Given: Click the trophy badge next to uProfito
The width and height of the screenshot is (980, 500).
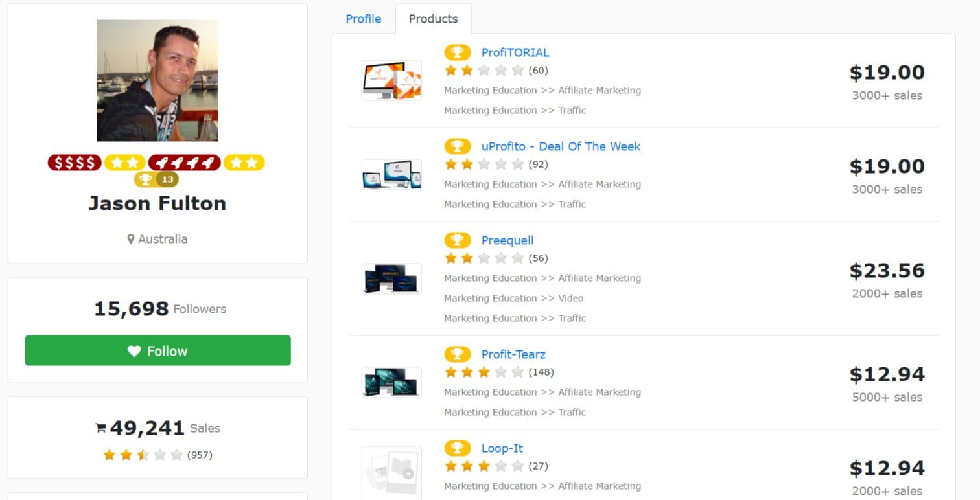Looking at the screenshot, I should tap(458, 146).
